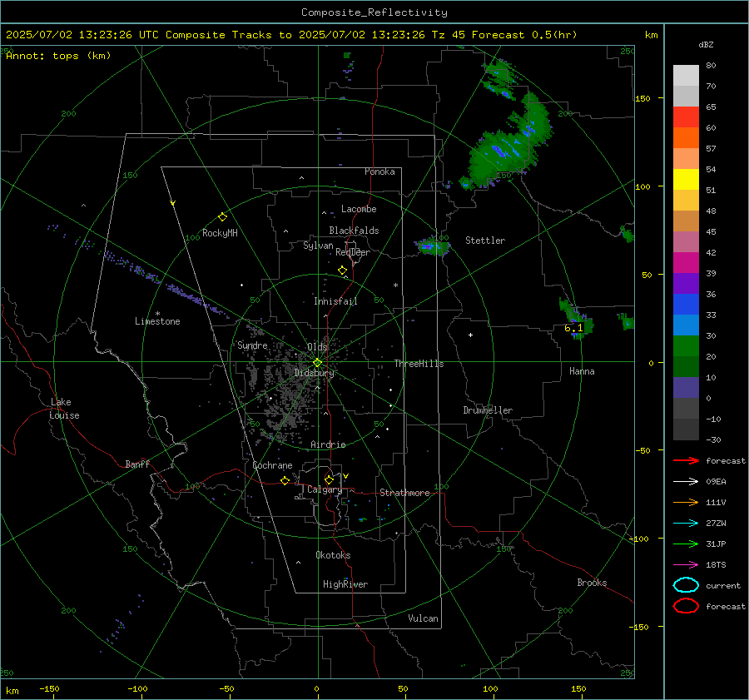Click the Hanna label

(x=582, y=371)
